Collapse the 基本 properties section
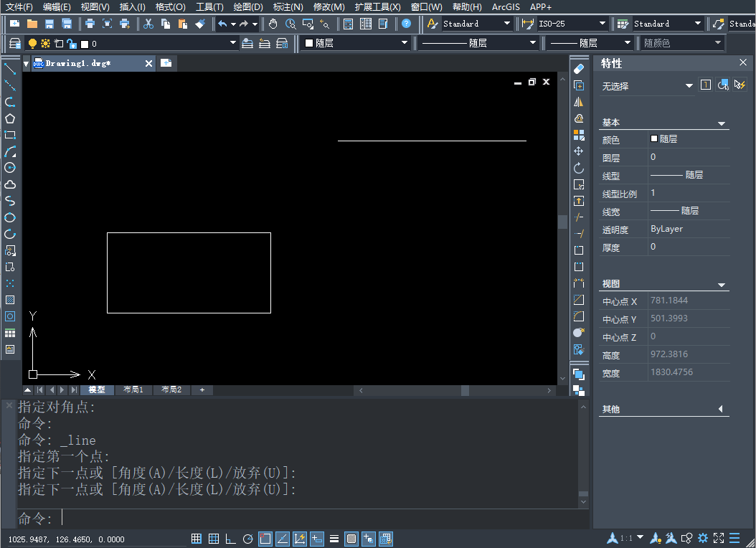 pyautogui.click(x=722, y=123)
